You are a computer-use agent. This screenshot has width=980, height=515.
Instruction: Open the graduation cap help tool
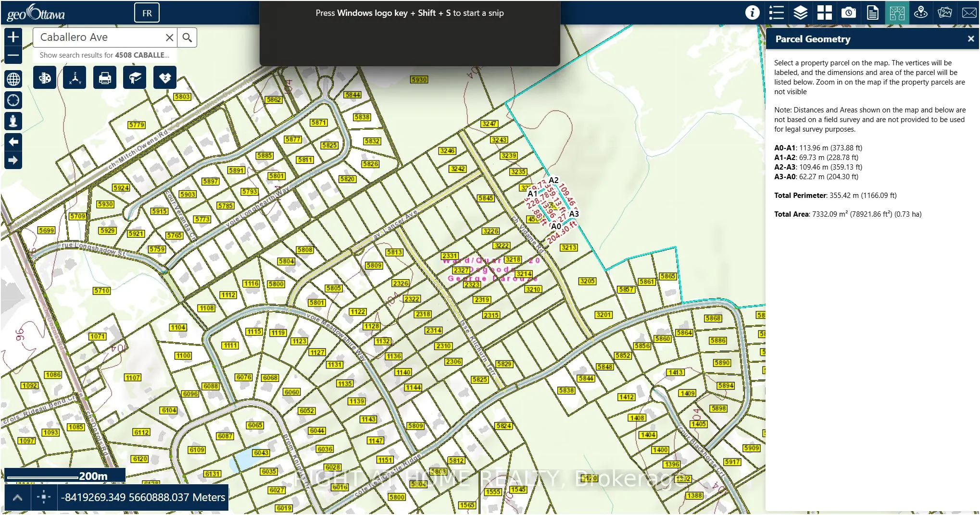point(135,78)
